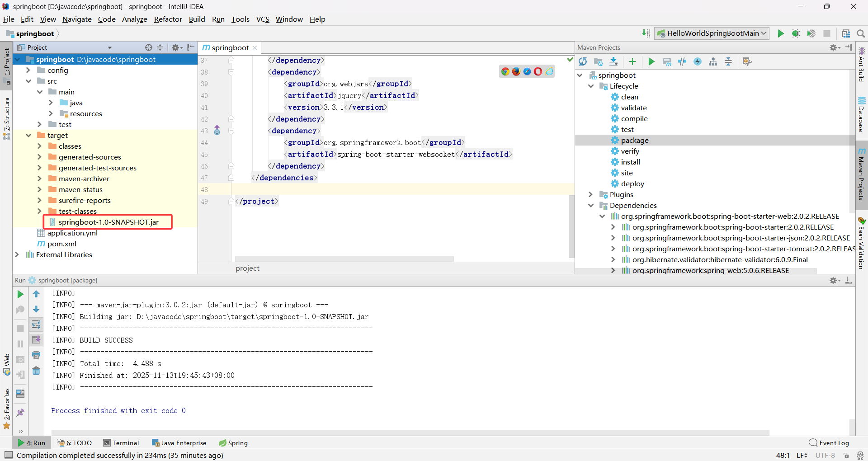The image size is (868, 461).
Task: Click Run Maven Build green arrow
Action: click(651, 61)
